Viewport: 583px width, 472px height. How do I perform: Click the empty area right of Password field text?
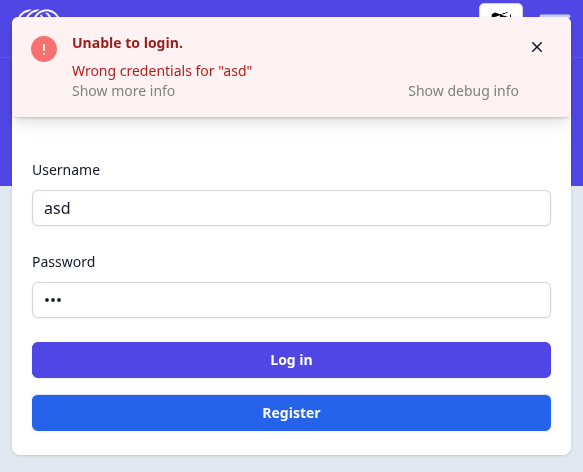click(305, 300)
